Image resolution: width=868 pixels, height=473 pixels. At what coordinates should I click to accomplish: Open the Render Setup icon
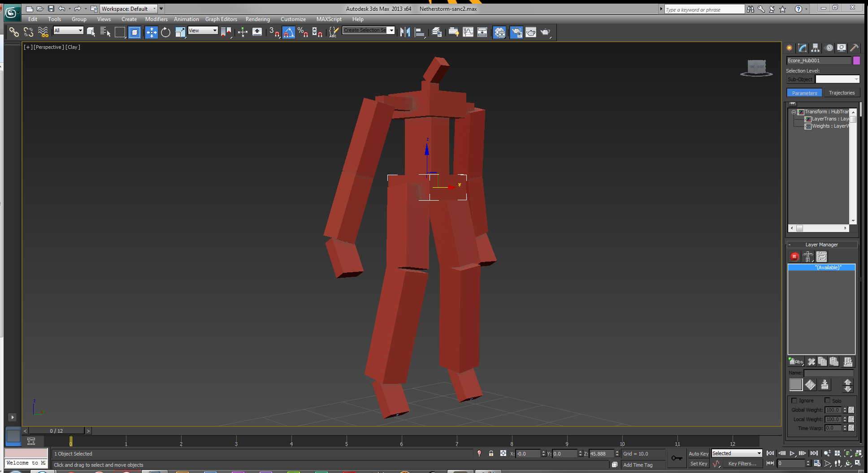coord(516,32)
